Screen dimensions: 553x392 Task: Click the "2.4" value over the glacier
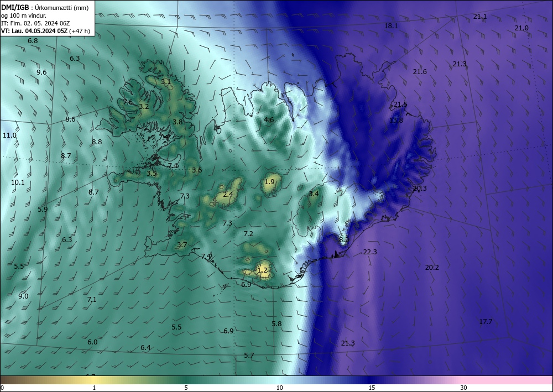point(228,194)
